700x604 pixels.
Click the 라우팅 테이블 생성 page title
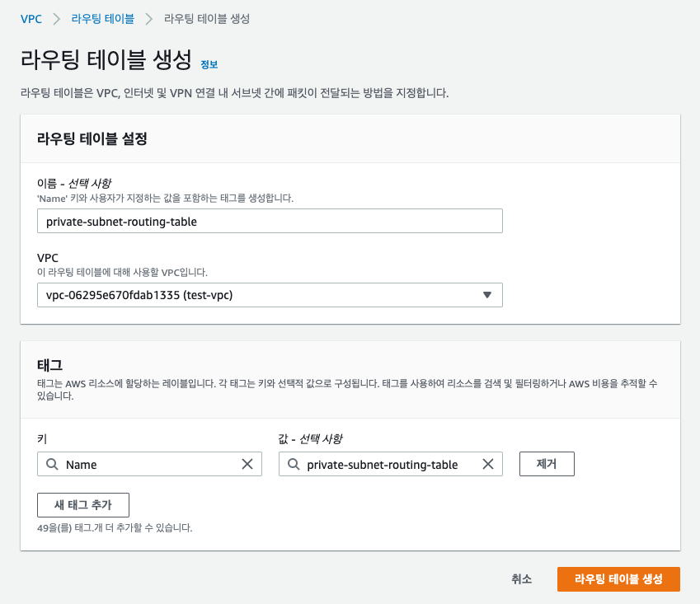106,59
